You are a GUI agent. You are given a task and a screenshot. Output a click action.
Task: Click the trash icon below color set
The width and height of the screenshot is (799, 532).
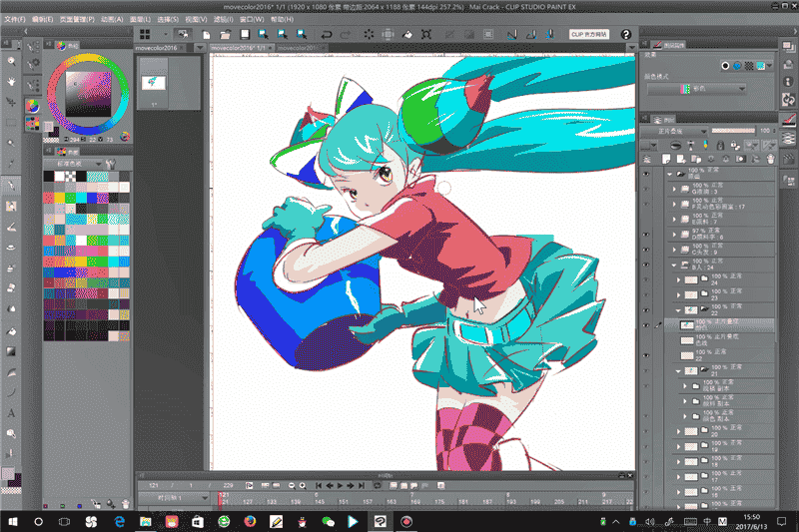126,504
